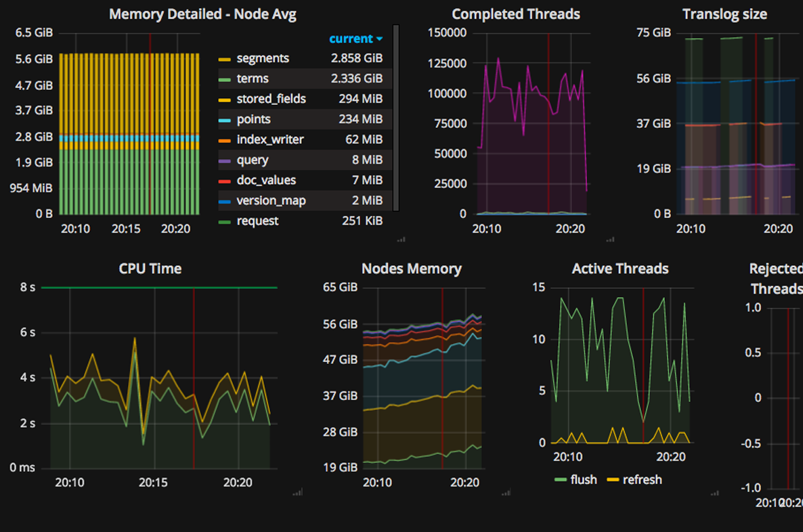The image size is (803, 532).
Task: Open the CPU Time panel title menu
Action: pyautogui.click(x=150, y=269)
